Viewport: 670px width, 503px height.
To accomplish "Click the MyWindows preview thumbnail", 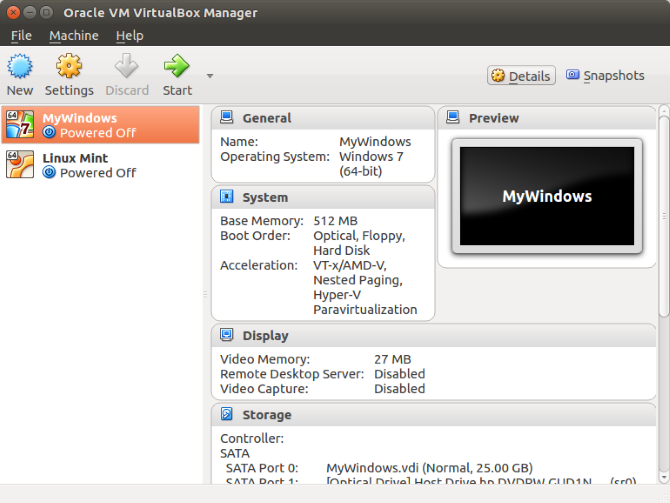I will 546,197.
